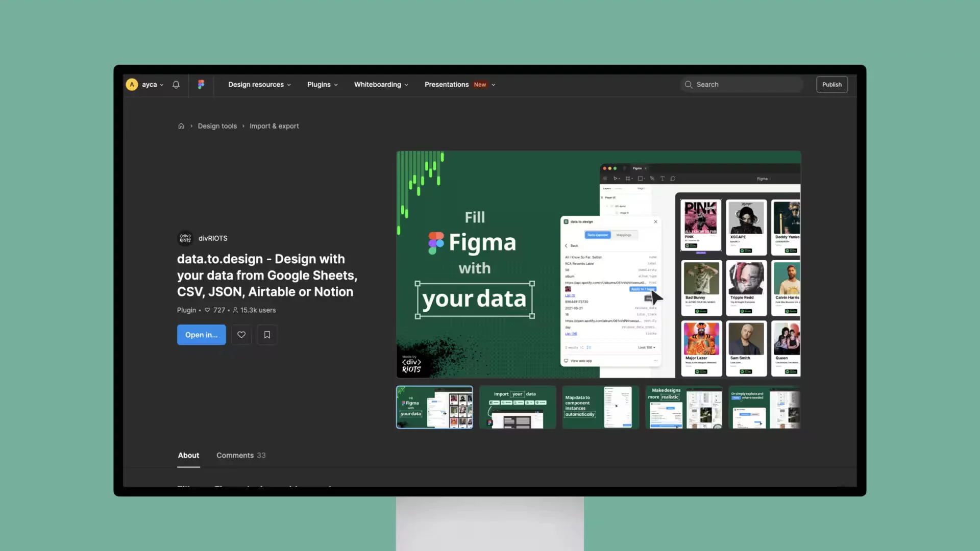Click the user avatar icon top left

click(132, 84)
